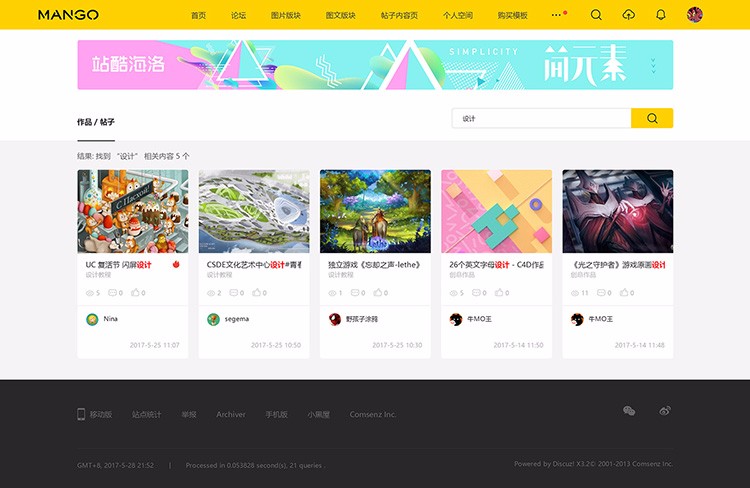Viewport: 750px width, 488px height.
Task: Open the search icon in top navigation bar
Action: pos(596,15)
